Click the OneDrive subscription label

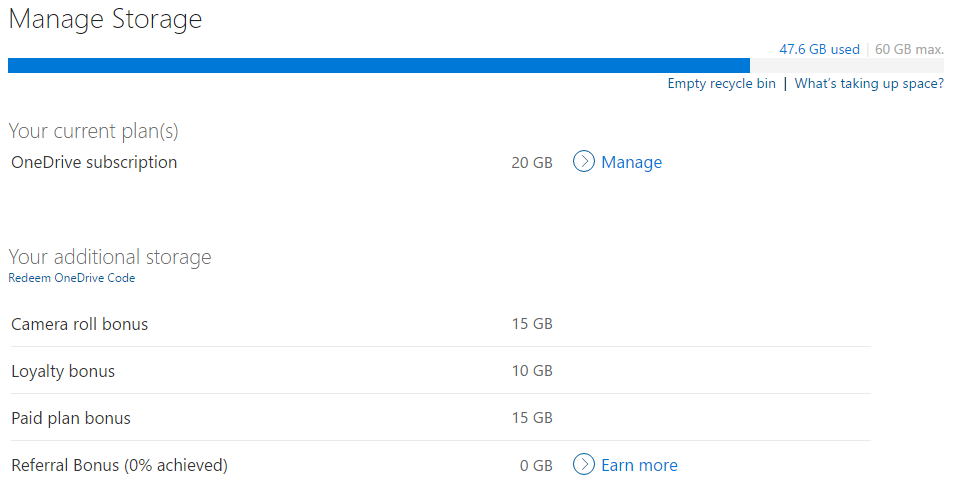[x=94, y=162]
